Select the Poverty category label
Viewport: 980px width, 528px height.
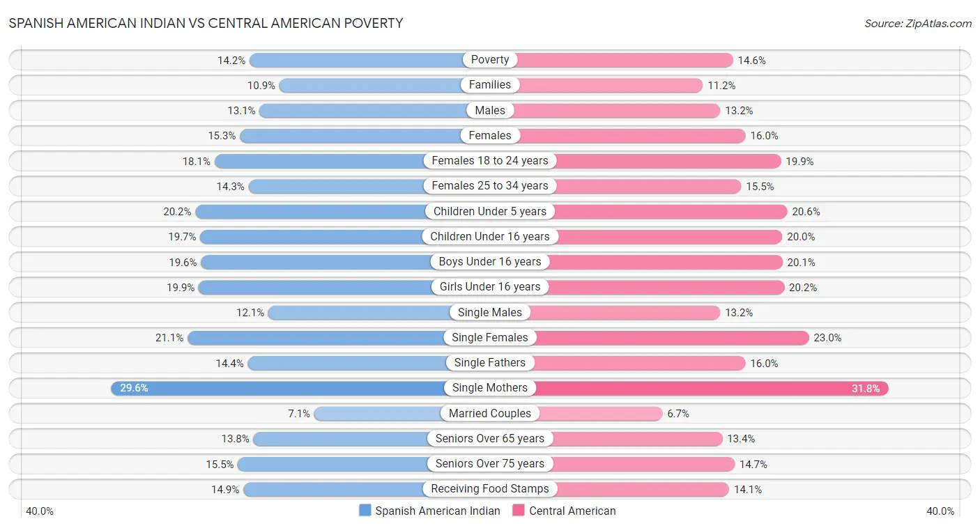click(x=490, y=60)
